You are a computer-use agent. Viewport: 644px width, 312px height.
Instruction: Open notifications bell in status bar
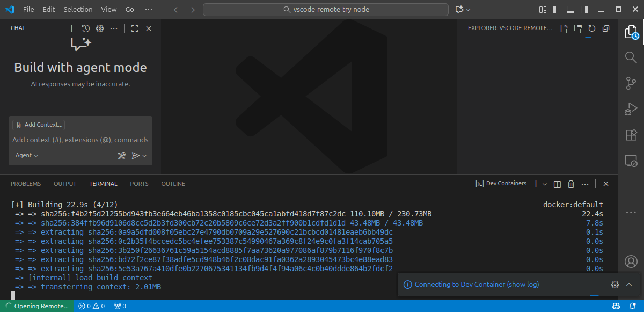pos(633,306)
